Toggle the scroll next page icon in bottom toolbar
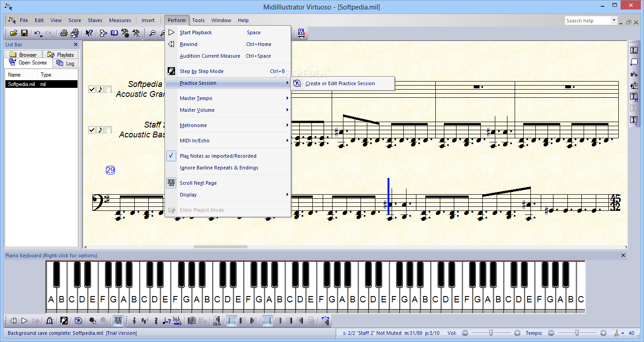Screen dimensions: 644x342 pyautogui.click(x=118, y=321)
